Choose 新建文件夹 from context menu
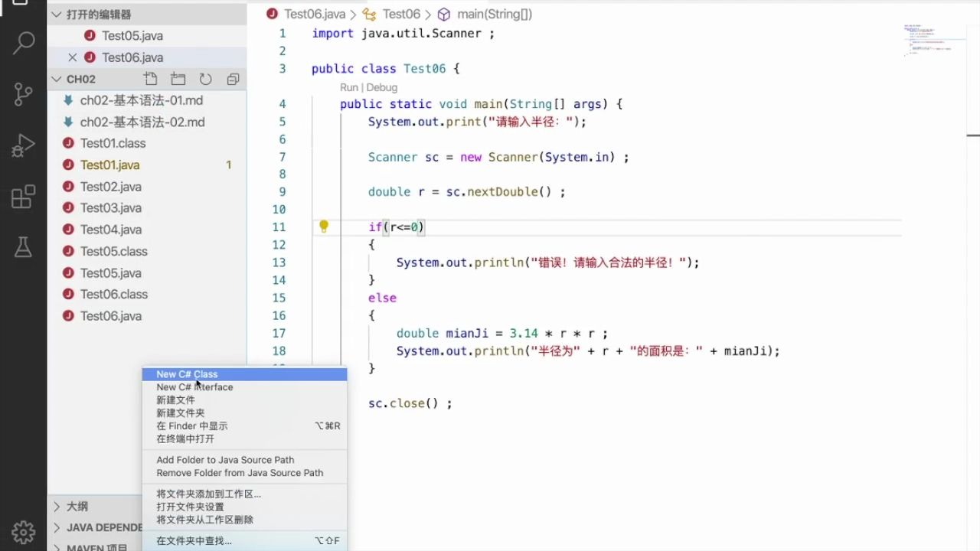 pos(244,413)
